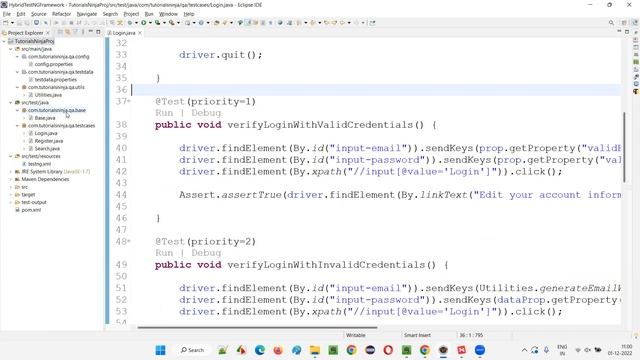Click the New file toolbar icon
This screenshot has width=640, height=360.
(x=6, y=23)
